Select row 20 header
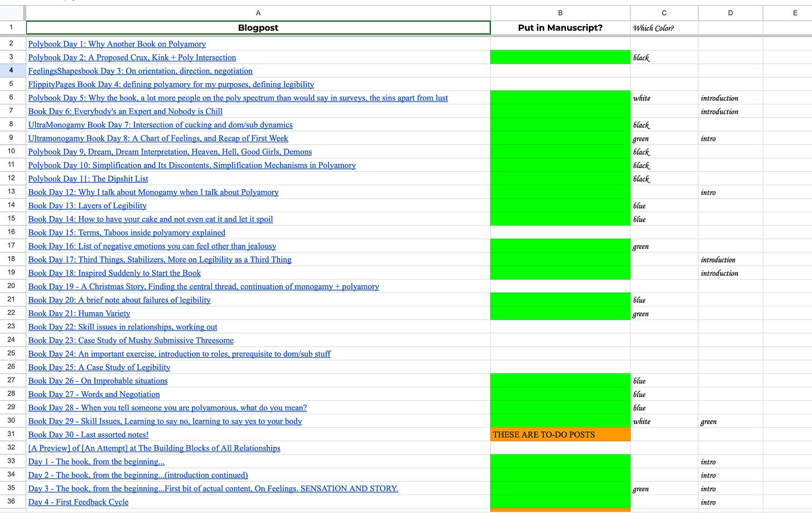This screenshot has height=513, width=812. pos(11,286)
